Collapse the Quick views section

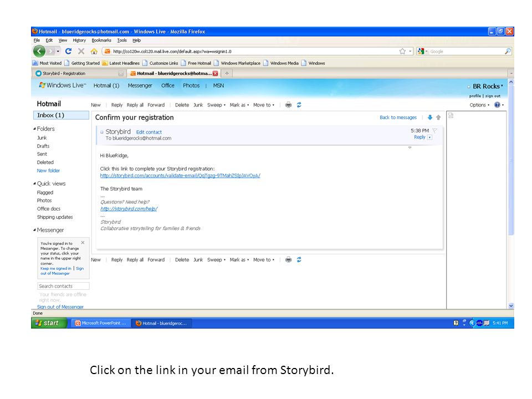click(34, 183)
